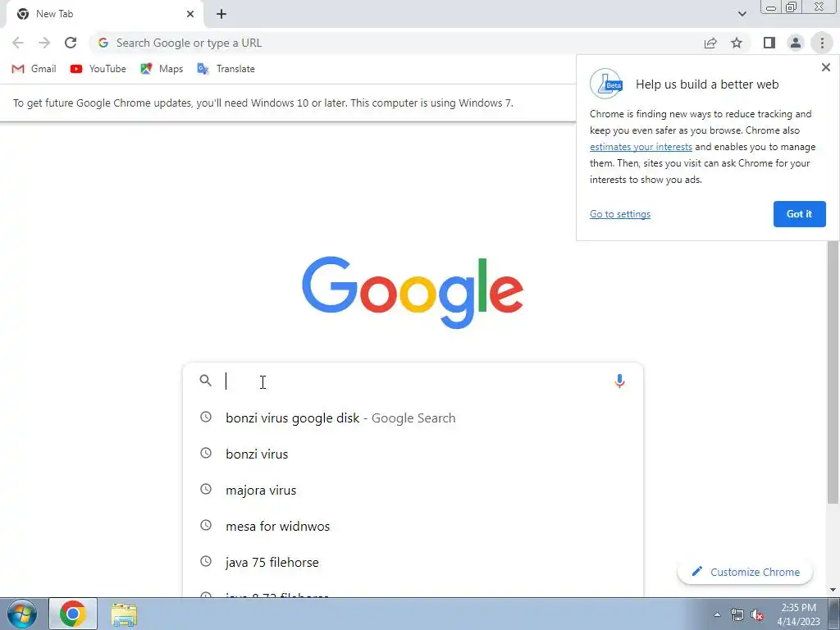The image size is (840, 630).
Task: Open the profile avatar icon
Action: [796, 43]
